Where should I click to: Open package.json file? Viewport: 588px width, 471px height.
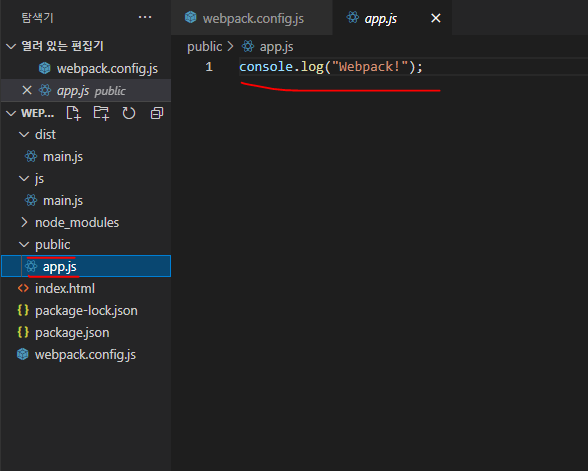click(x=86, y=333)
